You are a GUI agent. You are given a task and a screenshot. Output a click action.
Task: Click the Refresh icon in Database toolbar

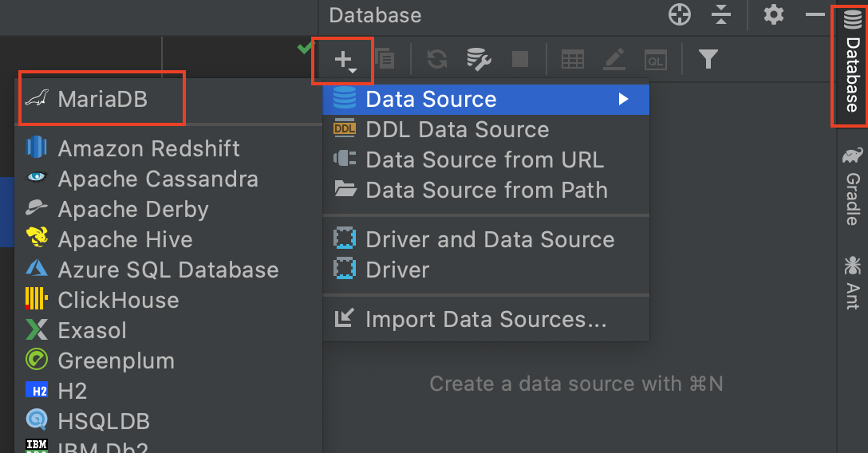point(437,59)
